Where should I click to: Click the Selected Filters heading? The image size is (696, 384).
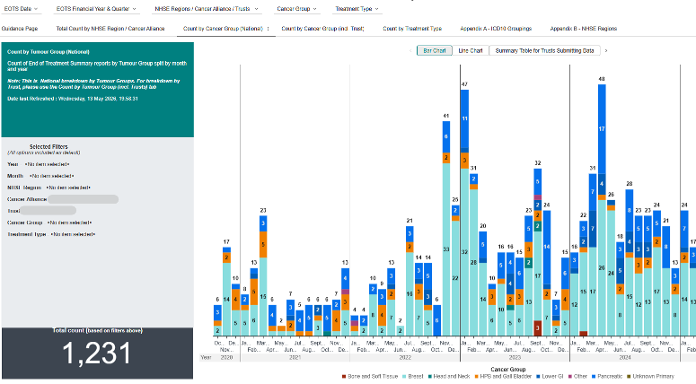48,146
